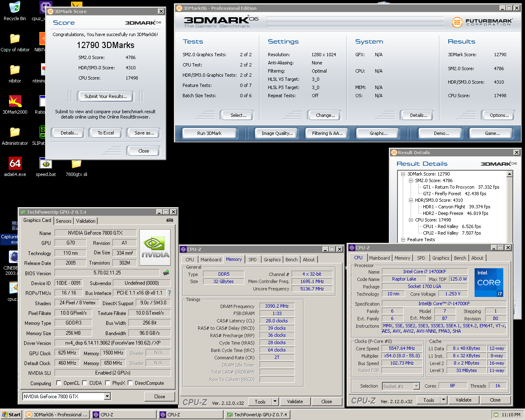
Task: Enable the OpenCL checkbox in GPU-Z
Action: point(59,383)
